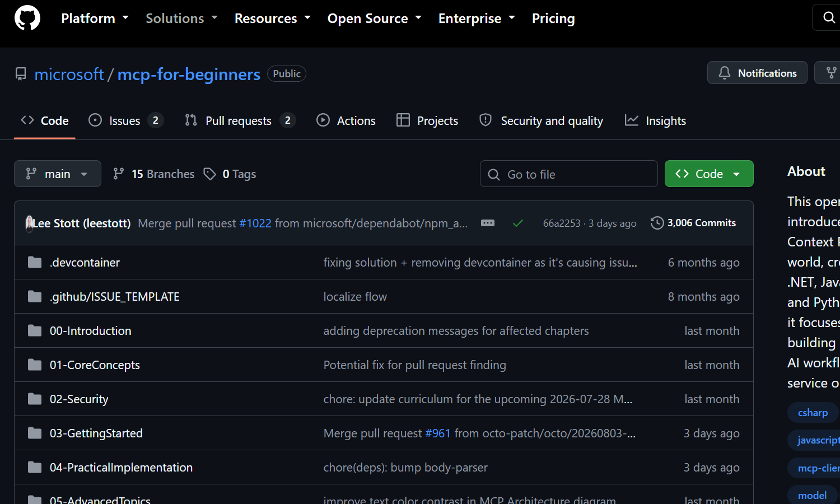Click '6 months ago' on .devcontainer row
840x504 pixels.
703,262
